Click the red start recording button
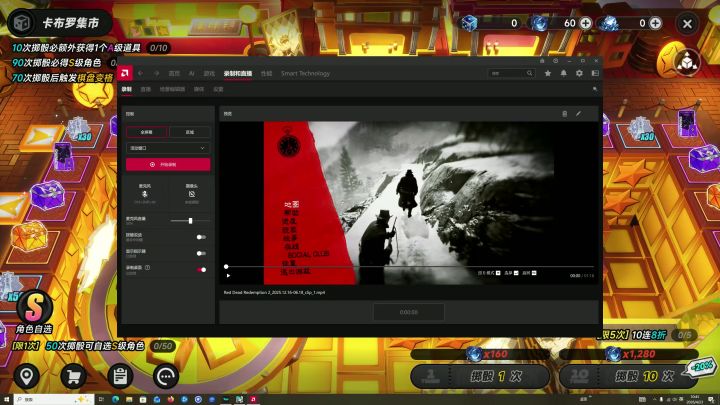 pyautogui.click(x=168, y=164)
